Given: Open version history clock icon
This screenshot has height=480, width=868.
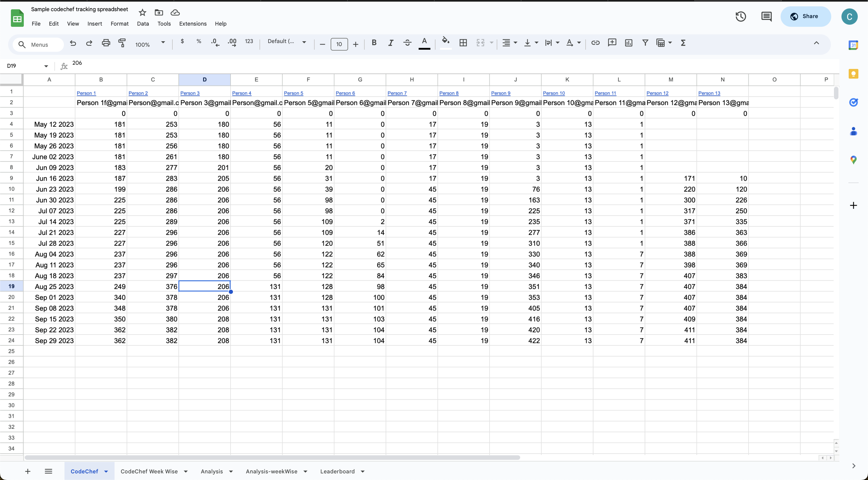Looking at the screenshot, I should click(x=740, y=17).
